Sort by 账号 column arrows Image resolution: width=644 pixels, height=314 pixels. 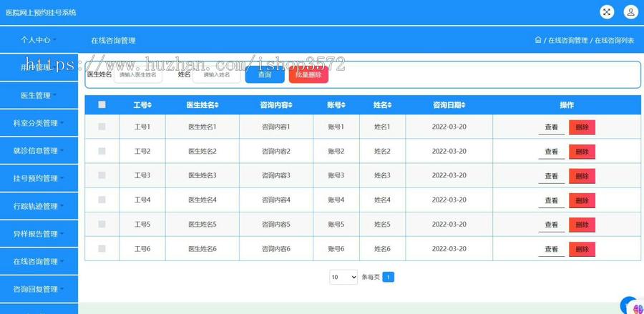(343, 105)
